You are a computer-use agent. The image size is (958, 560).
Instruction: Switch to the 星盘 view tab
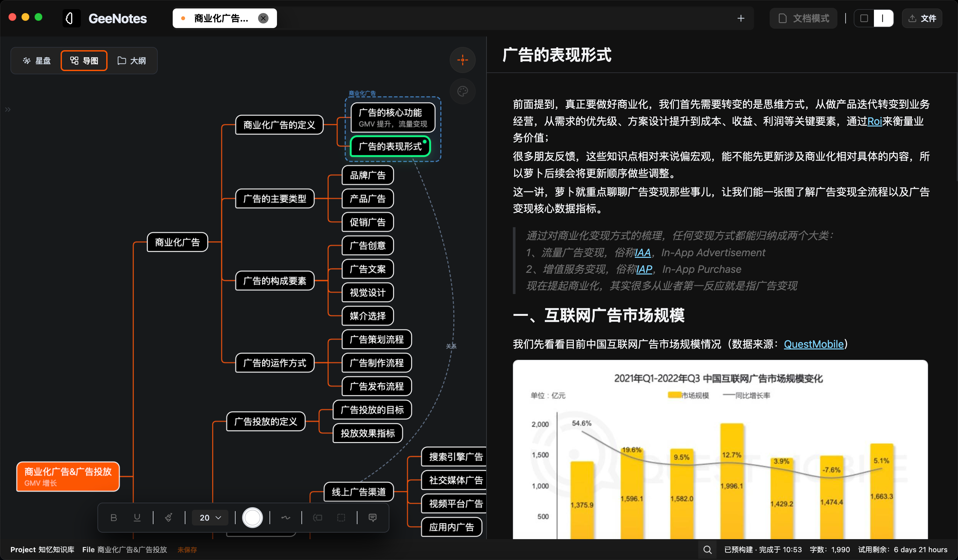[x=37, y=60]
